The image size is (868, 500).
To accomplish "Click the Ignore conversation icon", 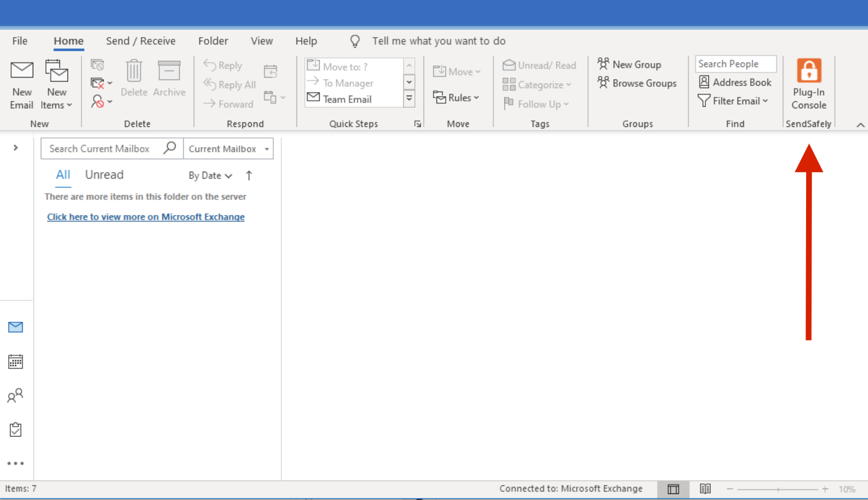I will [97, 64].
